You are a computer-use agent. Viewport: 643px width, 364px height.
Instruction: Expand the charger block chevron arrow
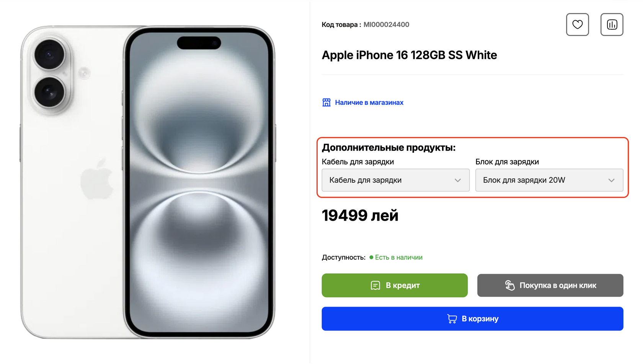[611, 180]
